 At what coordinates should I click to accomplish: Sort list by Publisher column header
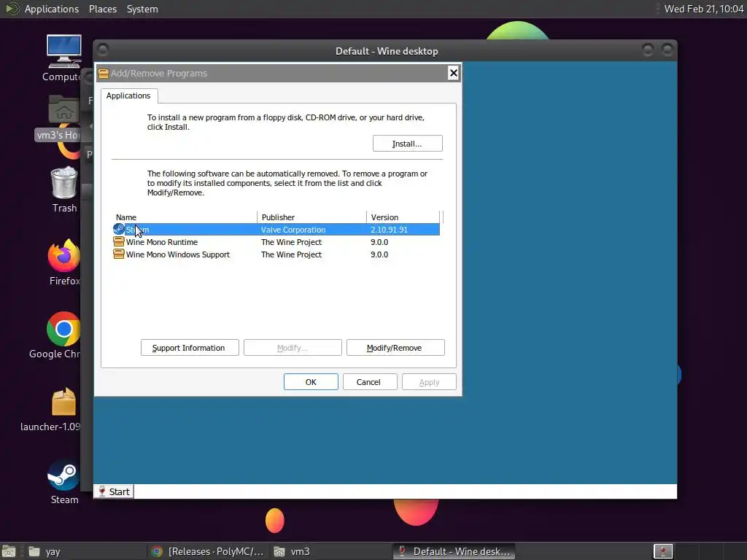tap(311, 217)
